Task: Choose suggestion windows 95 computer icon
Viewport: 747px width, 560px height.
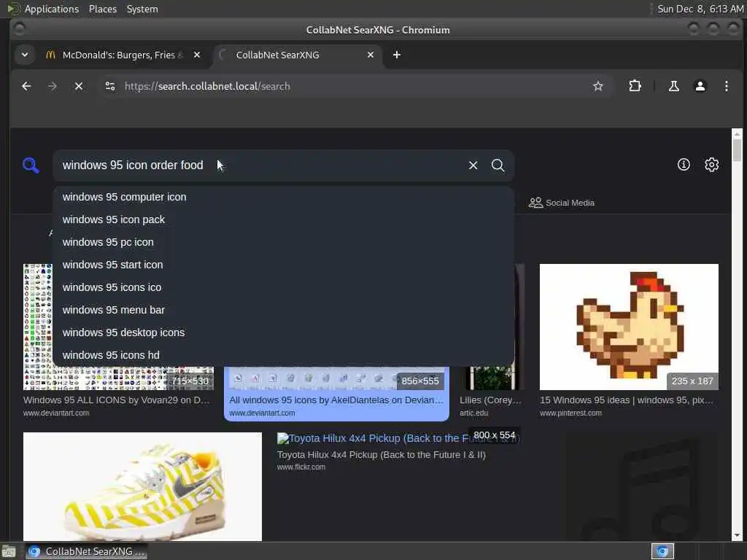Action: [284, 197]
